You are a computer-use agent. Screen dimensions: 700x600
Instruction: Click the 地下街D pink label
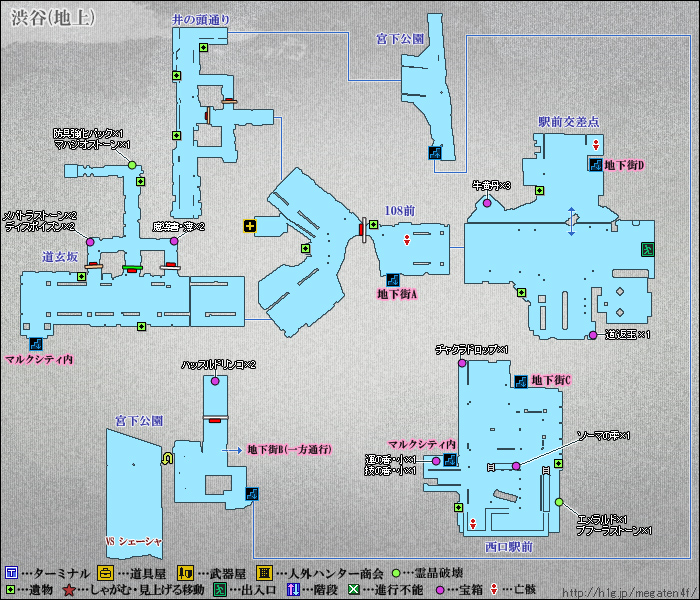[624, 164]
